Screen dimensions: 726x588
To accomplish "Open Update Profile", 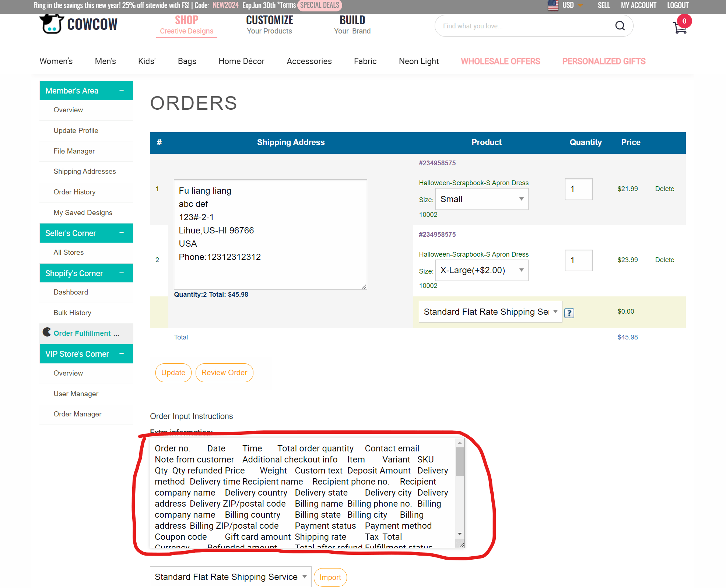I will pyautogui.click(x=76, y=131).
